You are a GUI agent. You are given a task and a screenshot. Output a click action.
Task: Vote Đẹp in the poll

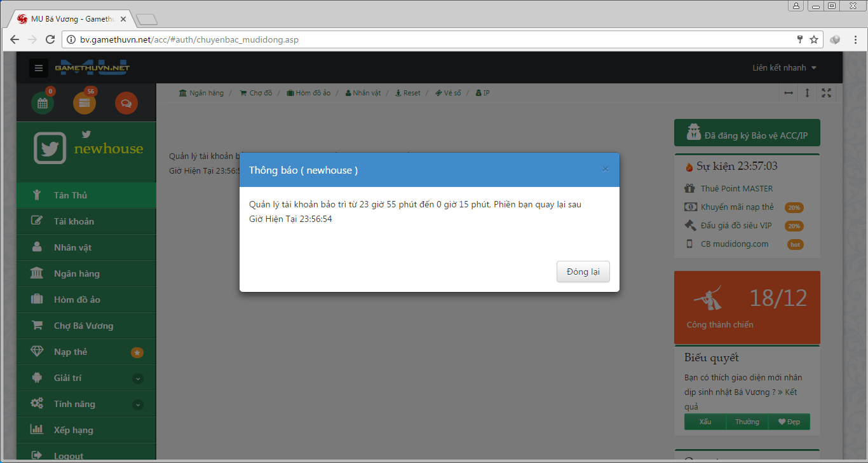[x=789, y=422]
